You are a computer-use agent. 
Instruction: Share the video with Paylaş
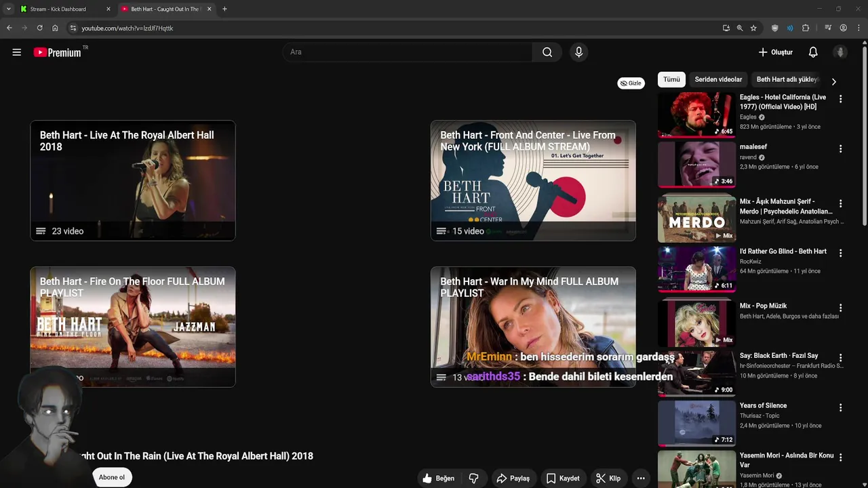(513, 479)
